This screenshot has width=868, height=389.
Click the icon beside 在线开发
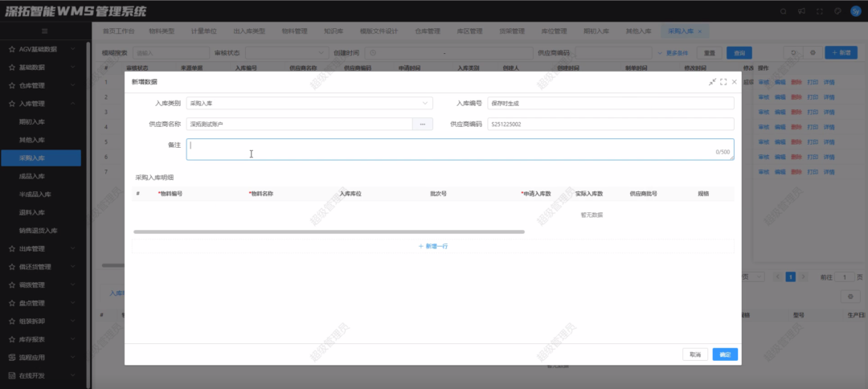pos(11,375)
